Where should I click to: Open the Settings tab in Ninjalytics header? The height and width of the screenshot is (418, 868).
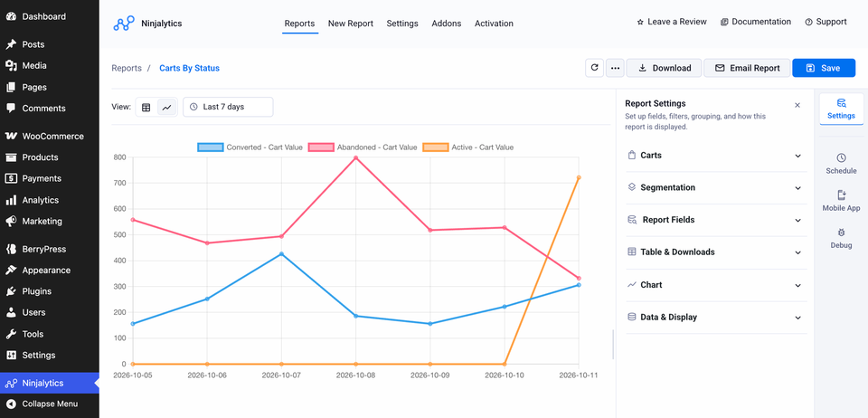401,24
